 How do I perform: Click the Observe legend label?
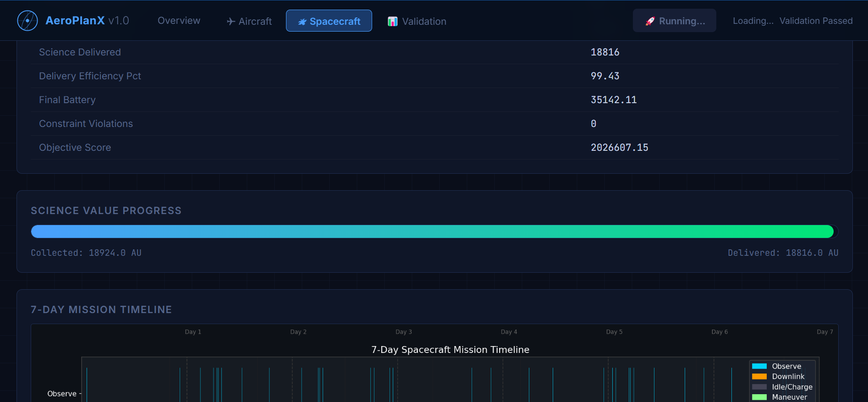[786, 366]
